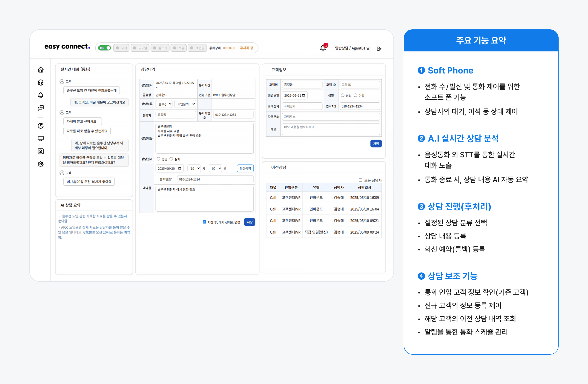Expand the hour dropdown showing 10
The image size is (588, 384).
(x=195, y=168)
